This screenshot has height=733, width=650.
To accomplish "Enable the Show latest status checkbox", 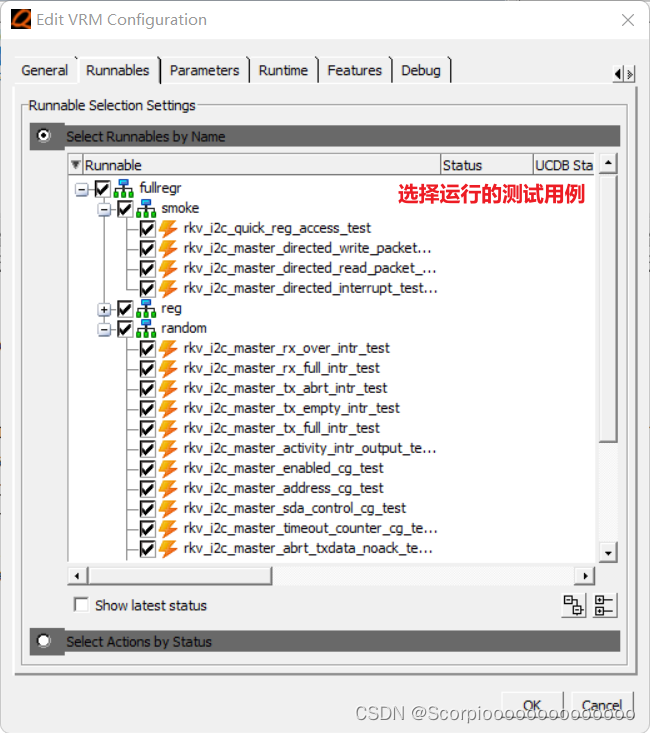I will coord(81,605).
